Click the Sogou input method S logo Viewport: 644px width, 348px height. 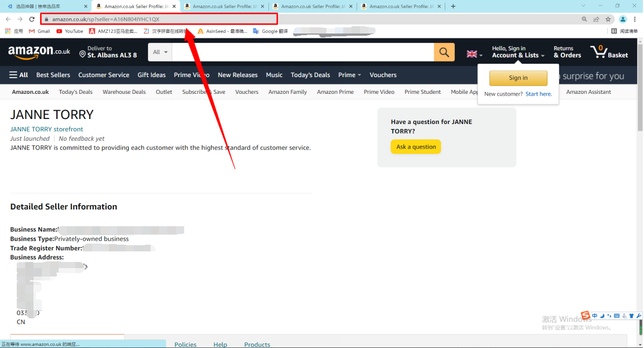(585, 316)
